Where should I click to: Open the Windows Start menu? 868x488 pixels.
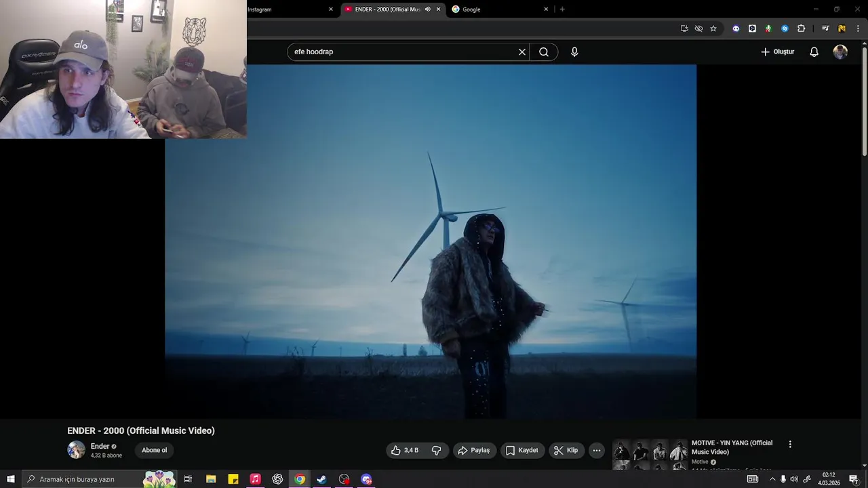[x=11, y=479]
